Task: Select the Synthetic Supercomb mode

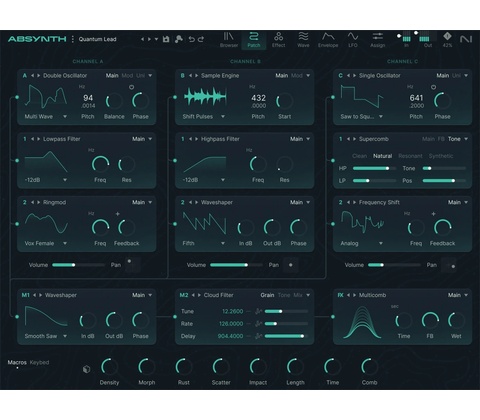Action: pos(441,156)
